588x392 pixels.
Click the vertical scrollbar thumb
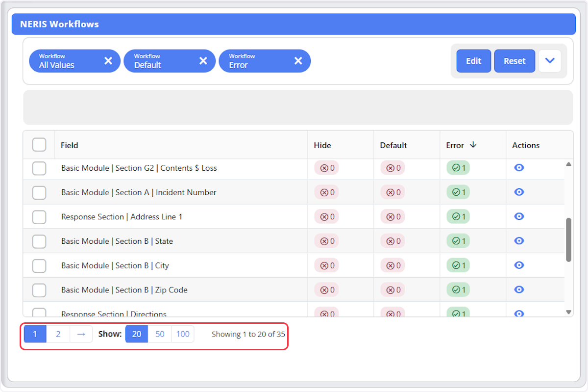(x=568, y=240)
